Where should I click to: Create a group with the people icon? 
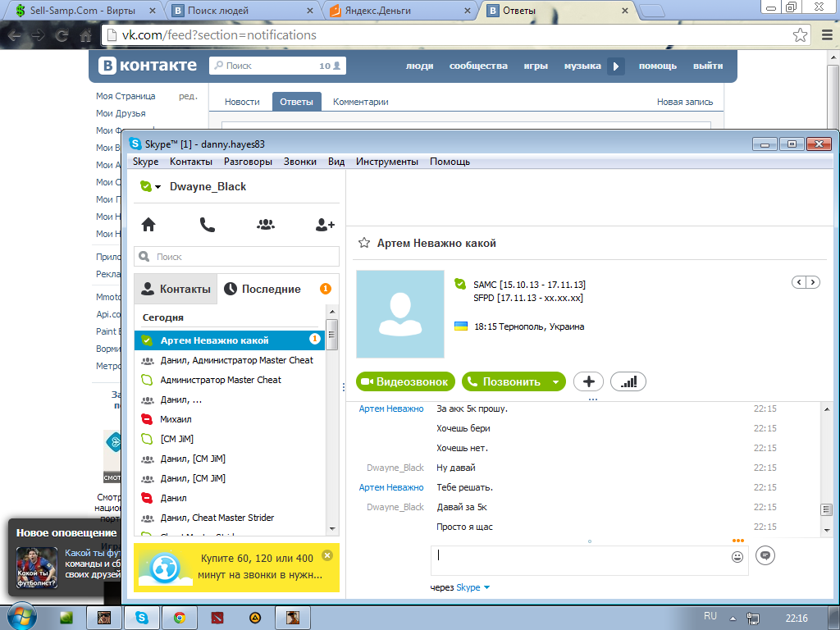pyautogui.click(x=266, y=225)
